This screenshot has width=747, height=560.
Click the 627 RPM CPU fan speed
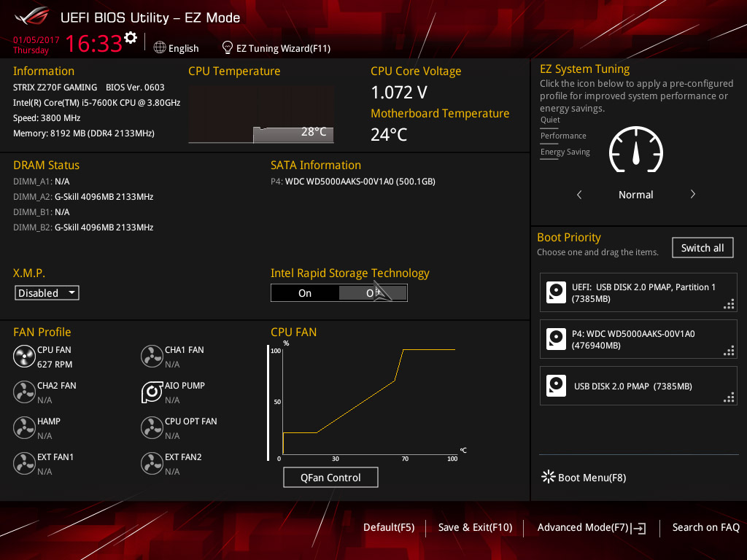point(55,365)
